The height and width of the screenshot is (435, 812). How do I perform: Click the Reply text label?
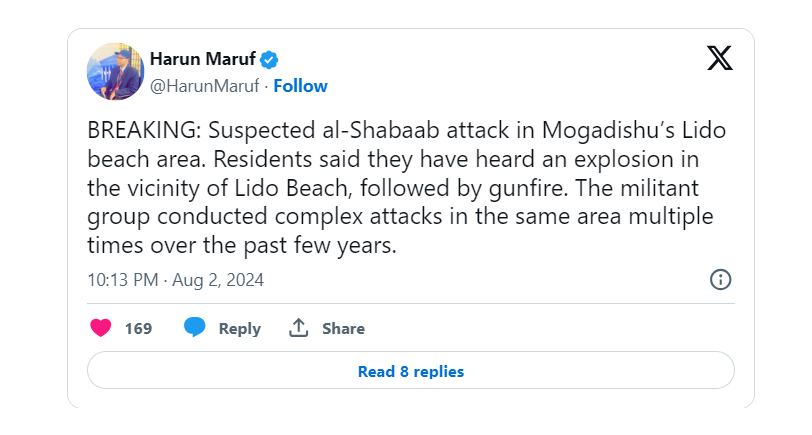[239, 328]
